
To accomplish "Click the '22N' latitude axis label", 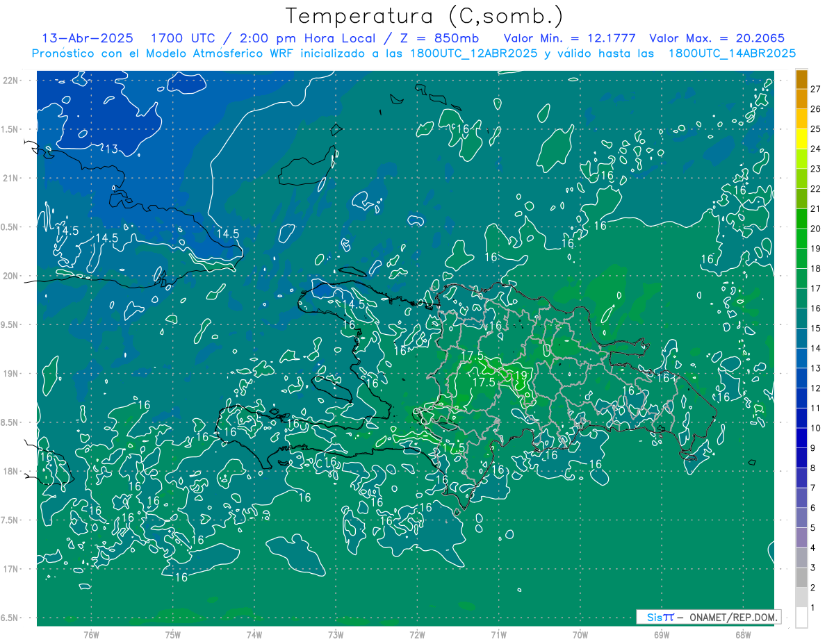I will pos(11,81).
